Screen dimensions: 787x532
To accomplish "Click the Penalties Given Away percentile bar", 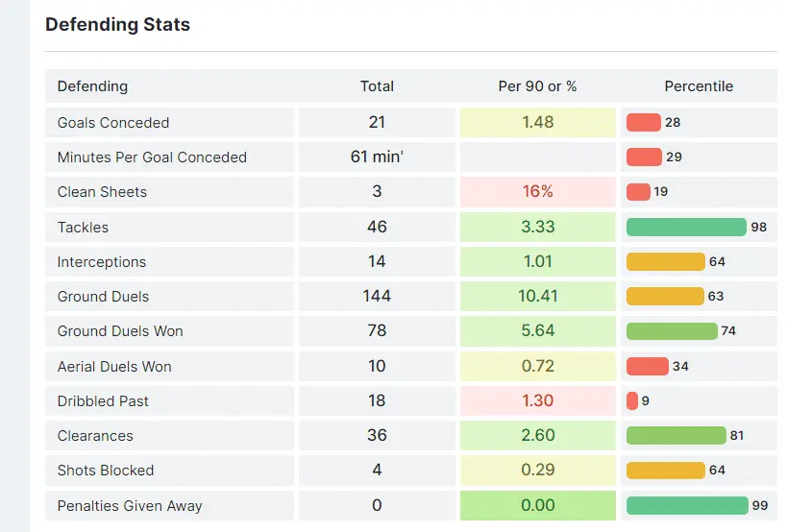I will pyautogui.click(x=687, y=505).
